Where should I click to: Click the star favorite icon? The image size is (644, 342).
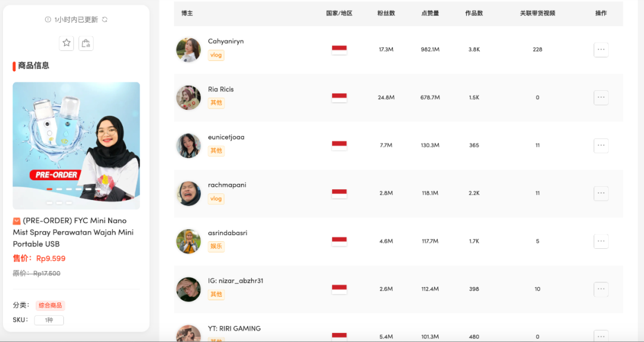pyautogui.click(x=67, y=43)
